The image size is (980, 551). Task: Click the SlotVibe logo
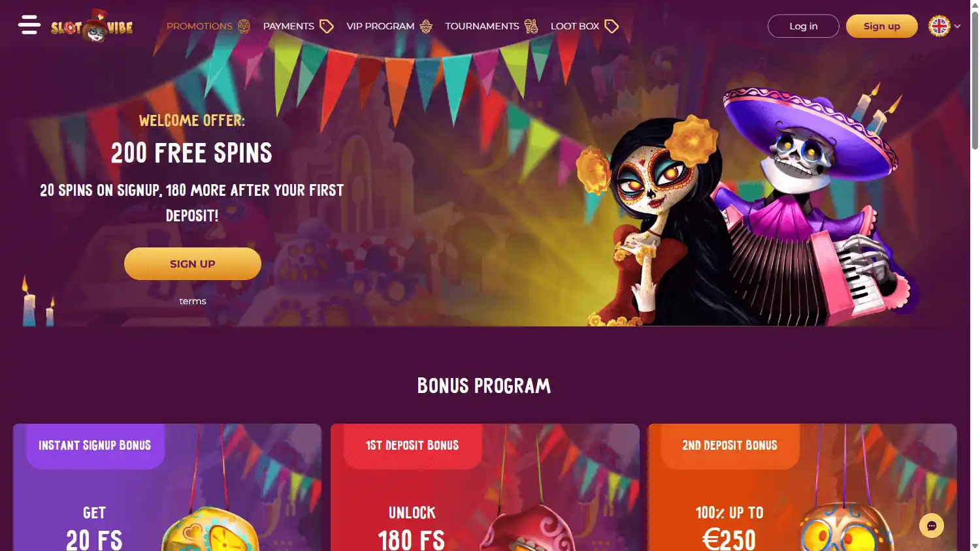(92, 26)
